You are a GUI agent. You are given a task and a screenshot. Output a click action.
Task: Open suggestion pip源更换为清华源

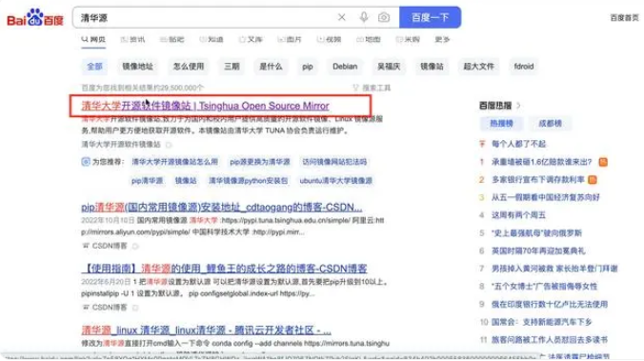point(260,162)
